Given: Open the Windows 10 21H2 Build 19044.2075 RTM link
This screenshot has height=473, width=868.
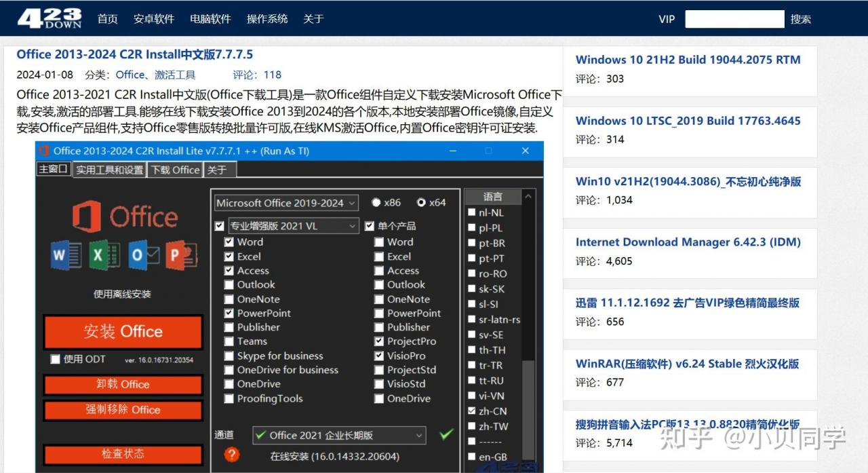Looking at the screenshot, I should coord(688,60).
